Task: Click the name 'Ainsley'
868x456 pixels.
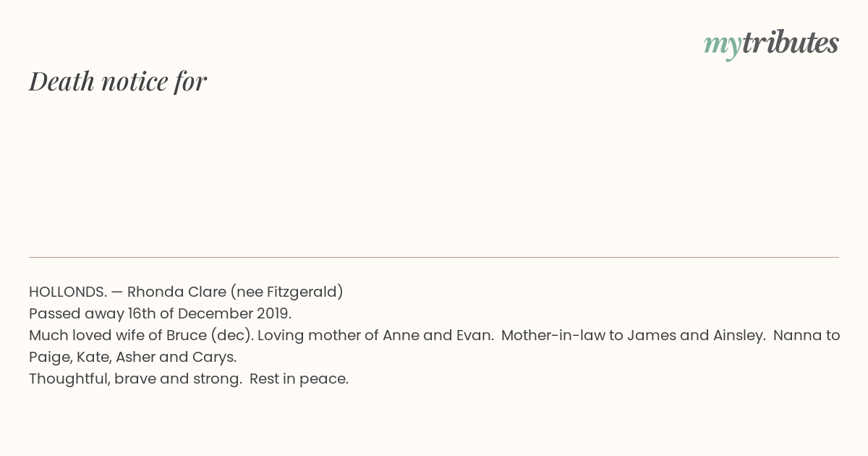Action: tap(739, 336)
